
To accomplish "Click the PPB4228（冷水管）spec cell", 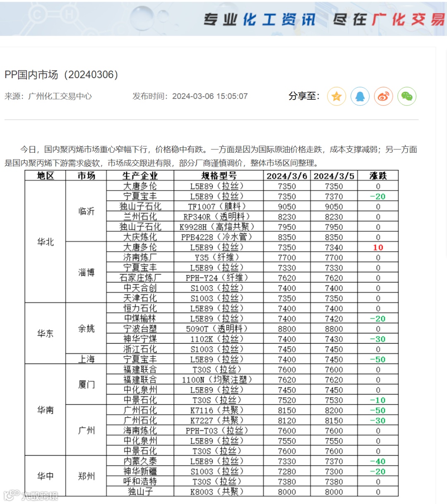I will [219, 237].
